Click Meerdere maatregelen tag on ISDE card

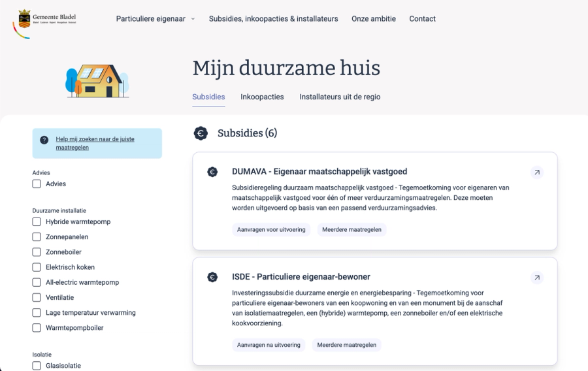tap(346, 345)
